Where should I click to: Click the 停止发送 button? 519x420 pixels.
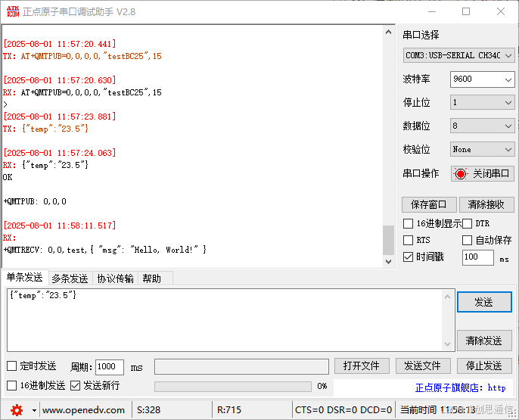(x=484, y=366)
